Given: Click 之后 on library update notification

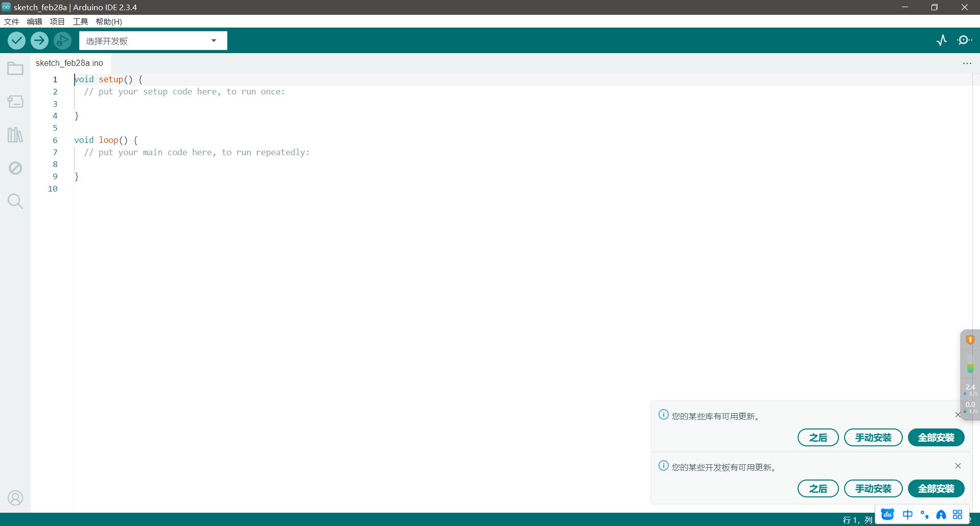Looking at the screenshot, I should tap(818, 438).
